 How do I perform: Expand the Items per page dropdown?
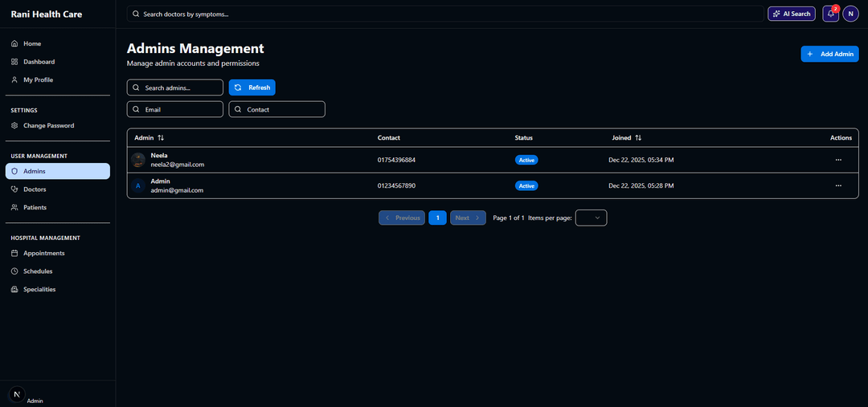(x=591, y=218)
